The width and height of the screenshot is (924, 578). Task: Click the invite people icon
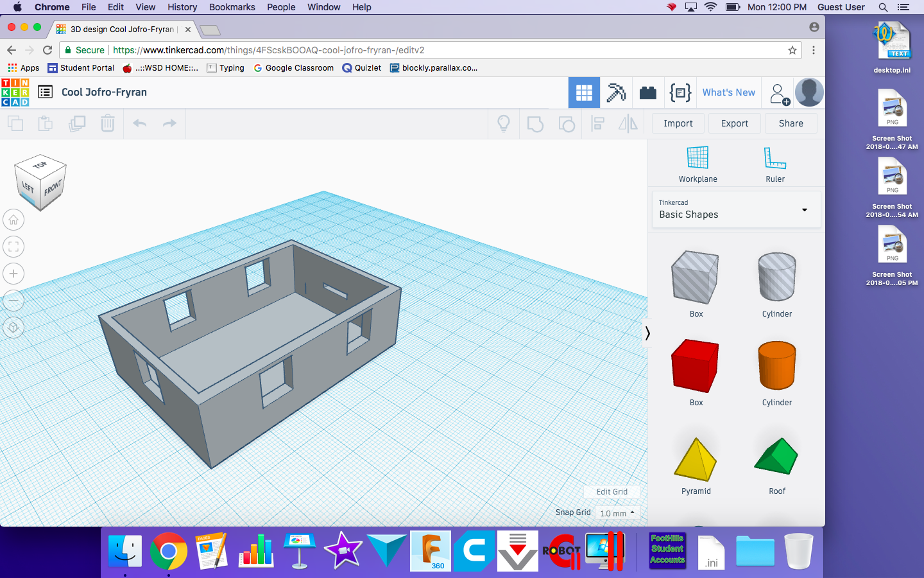780,94
